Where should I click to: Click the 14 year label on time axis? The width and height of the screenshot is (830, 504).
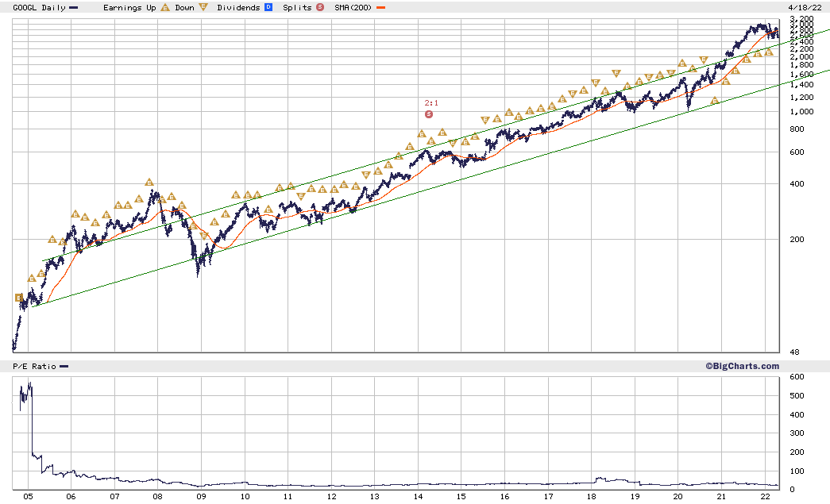pyautogui.click(x=418, y=497)
